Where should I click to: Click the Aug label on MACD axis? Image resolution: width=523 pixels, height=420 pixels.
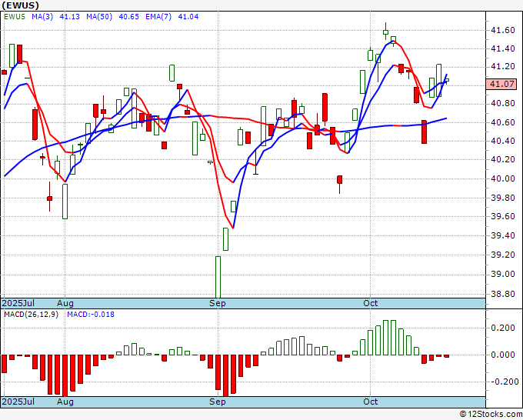click(x=65, y=402)
